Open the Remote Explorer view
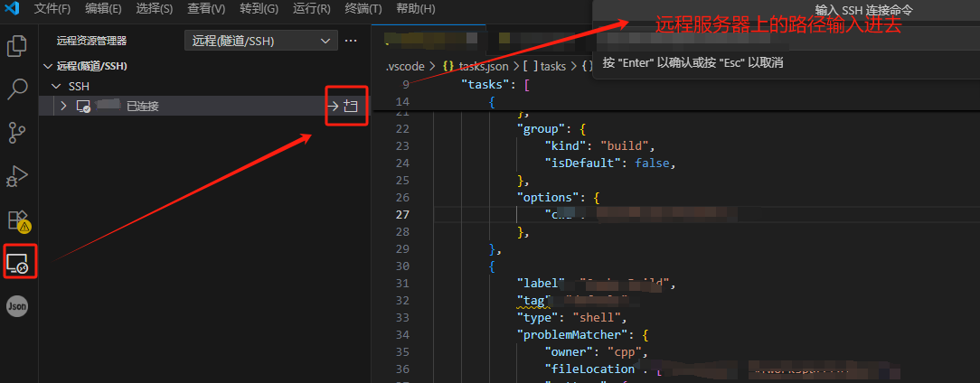The width and height of the screenshot is (980, 383). tap(17, 263)
